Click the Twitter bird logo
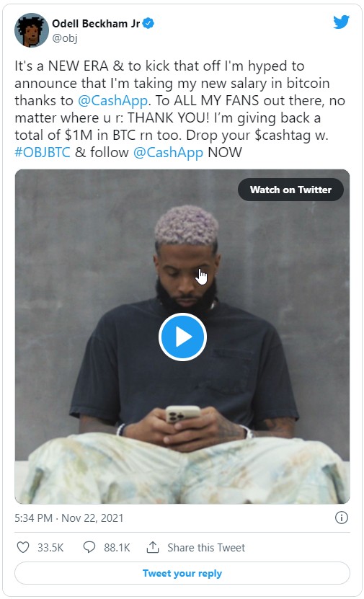 (x=341, y=22)
